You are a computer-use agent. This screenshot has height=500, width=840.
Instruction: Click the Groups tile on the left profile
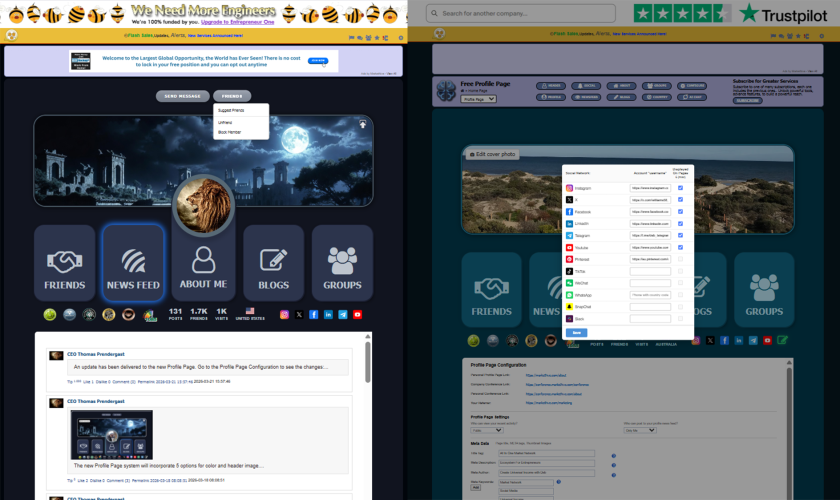[342, 264]
